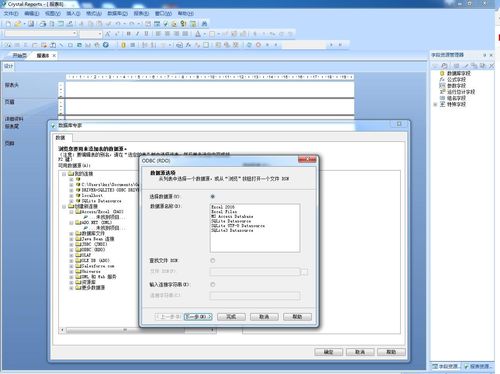This screenshot has width=500, height=374.
Task: Select the '选择数据源' radio button
Action: (213, 196)
